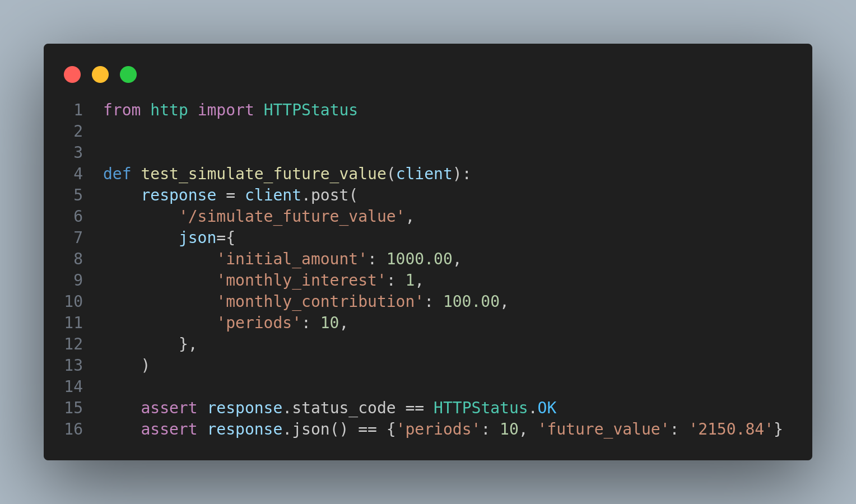Click the green maximize dot
This screenshot has width=856, height=504.
pyautogui.click(x=128, y=74)
